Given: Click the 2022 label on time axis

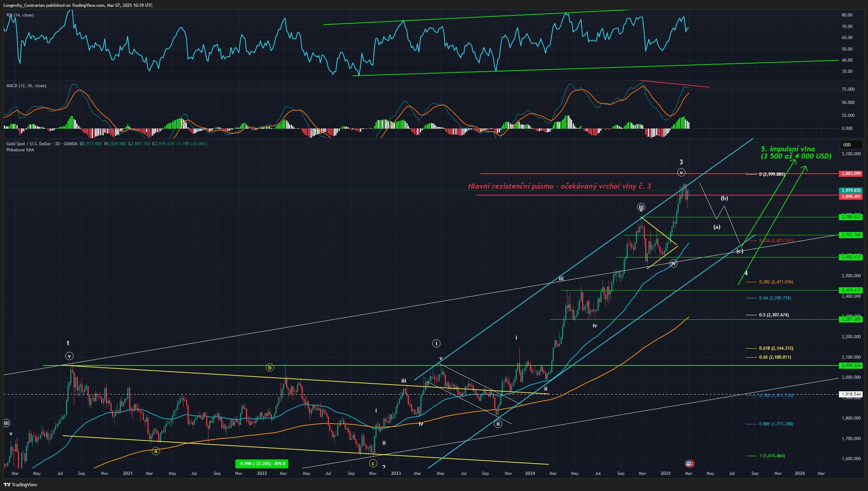Looking at the screenshot, I should pyautogui.click(x=262, y=473).
